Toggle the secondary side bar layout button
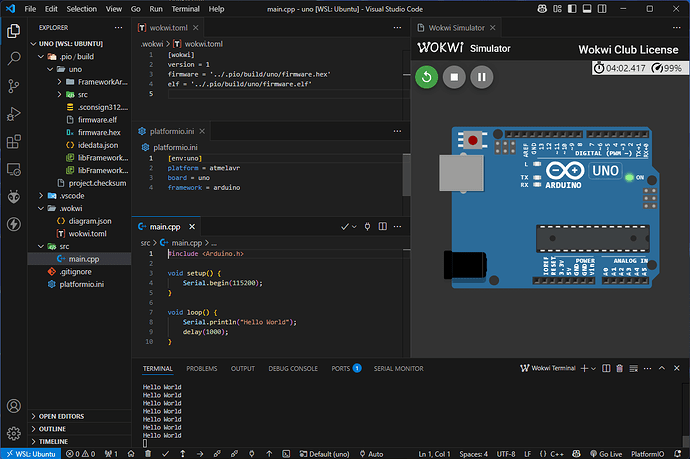Image resolution: width=690 pixels, height=459 pixels. click(602, 9)
